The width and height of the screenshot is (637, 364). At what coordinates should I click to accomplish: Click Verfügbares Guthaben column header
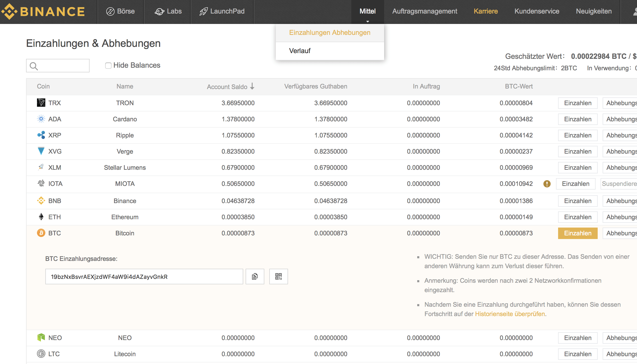[x=316, y=86]
